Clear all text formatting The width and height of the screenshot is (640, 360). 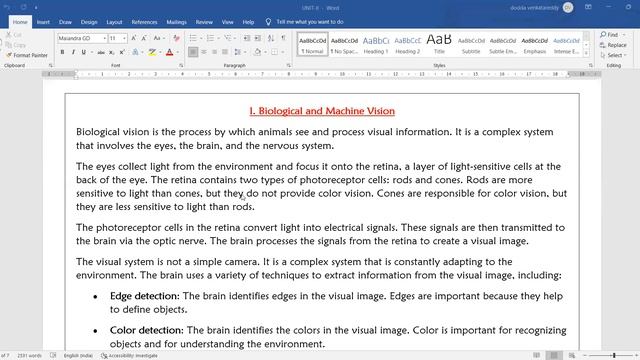tap(176, 38)
